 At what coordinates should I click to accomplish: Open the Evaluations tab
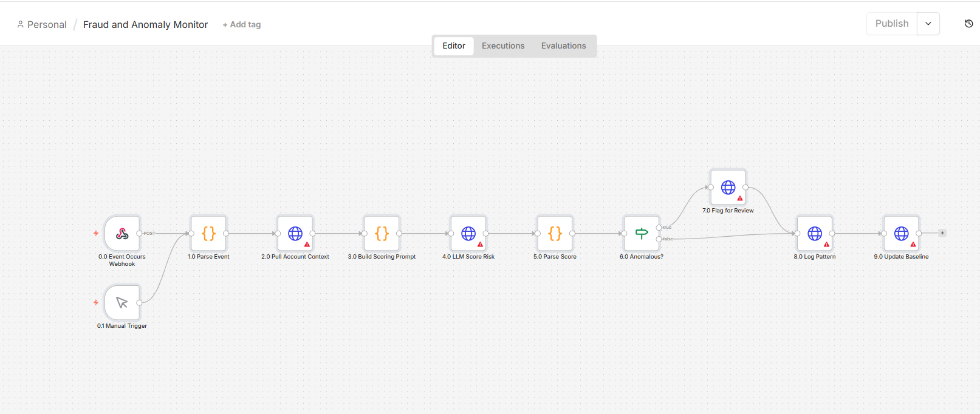click(x=564, y=46)
